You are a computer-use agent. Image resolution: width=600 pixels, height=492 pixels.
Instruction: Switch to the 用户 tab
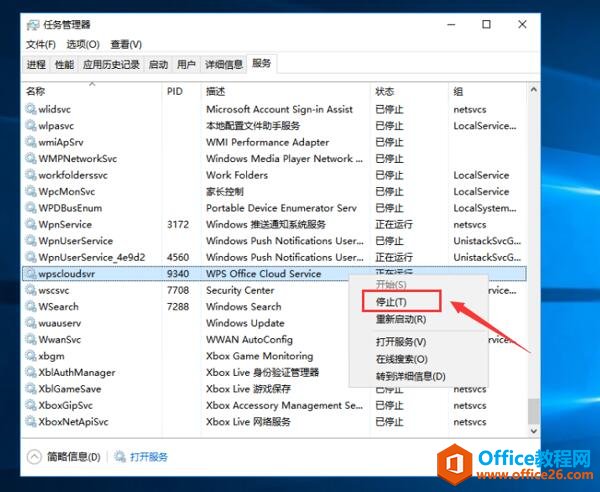point(186,64)
